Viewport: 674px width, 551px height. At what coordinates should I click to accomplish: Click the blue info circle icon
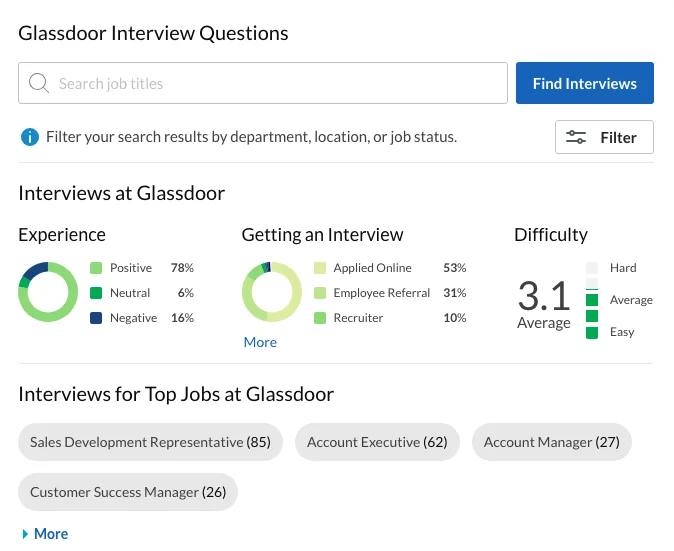30,137
